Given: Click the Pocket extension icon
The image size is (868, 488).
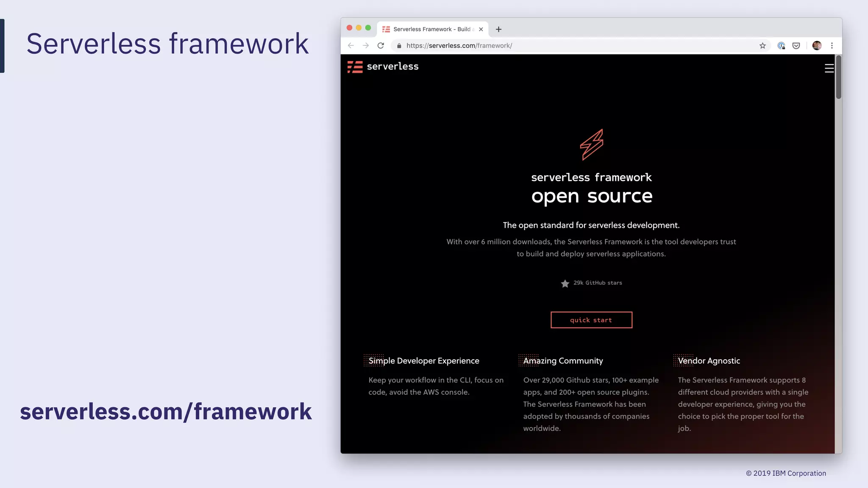Looking at the screenshot, I should pyautogui.click(x=796, y=46).
